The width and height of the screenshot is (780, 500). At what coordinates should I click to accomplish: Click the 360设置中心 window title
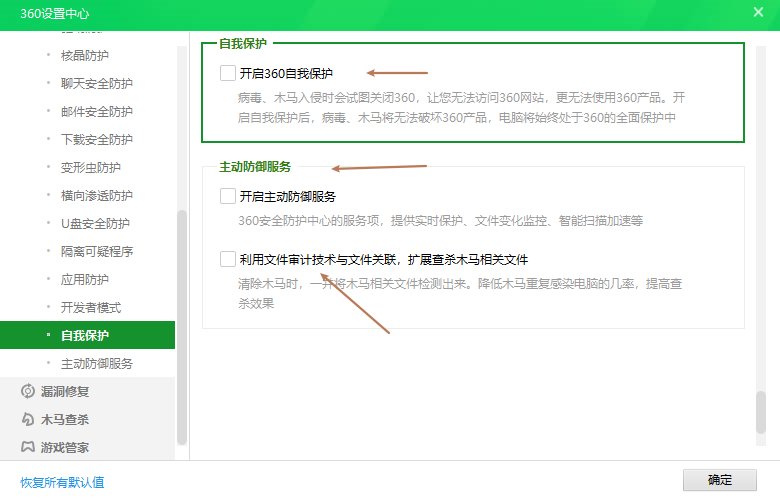pos(55,13)
